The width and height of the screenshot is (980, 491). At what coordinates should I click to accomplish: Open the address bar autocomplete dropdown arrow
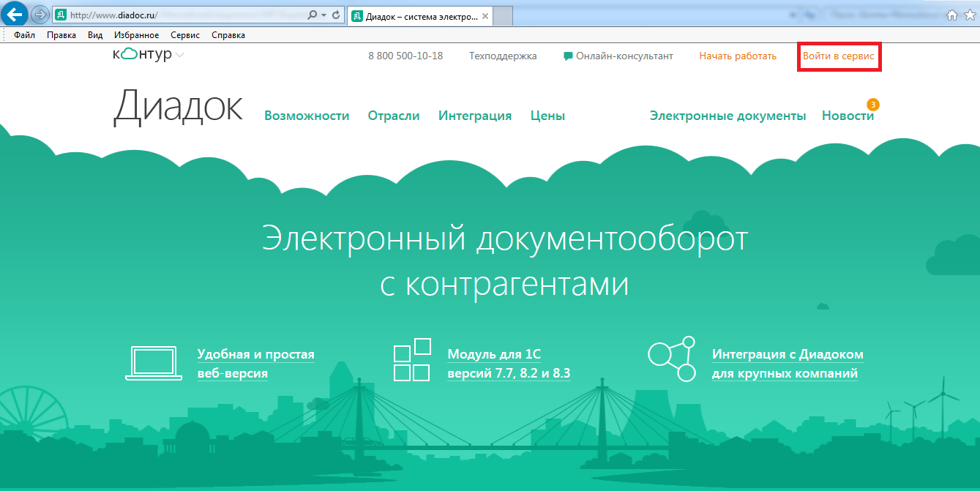(323, 15)
